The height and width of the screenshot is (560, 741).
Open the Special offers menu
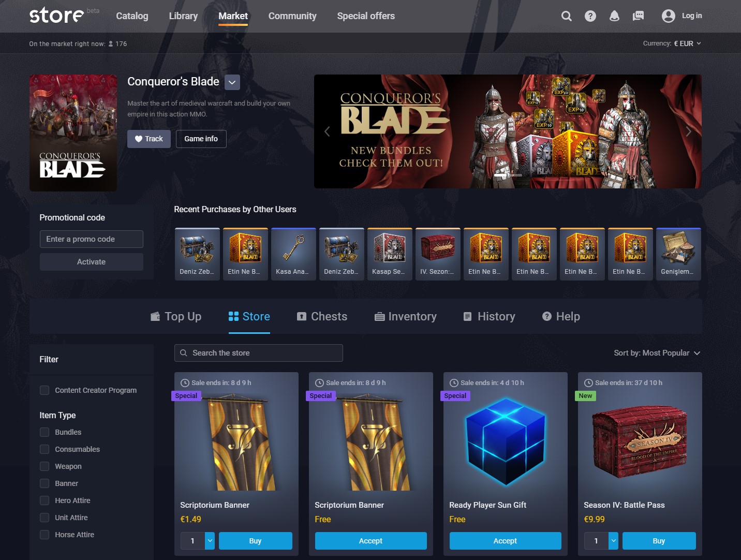pyautogui.click(x=366, y=16)
